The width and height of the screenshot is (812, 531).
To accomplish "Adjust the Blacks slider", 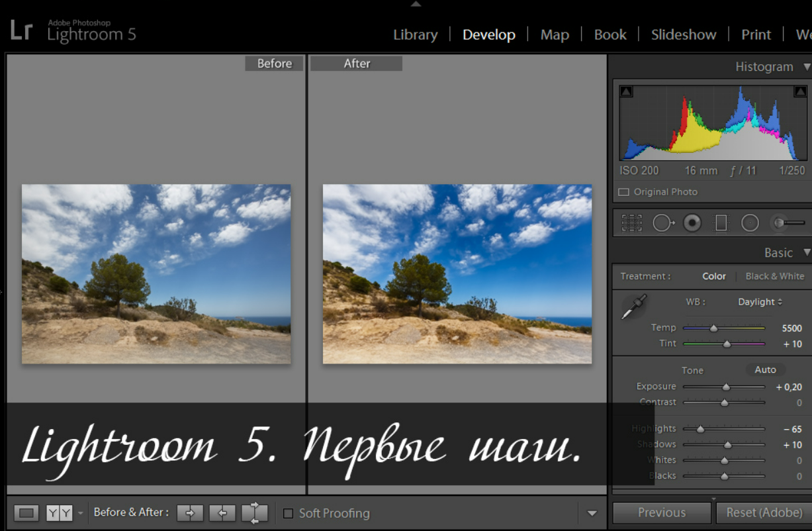I will [723, 476].
